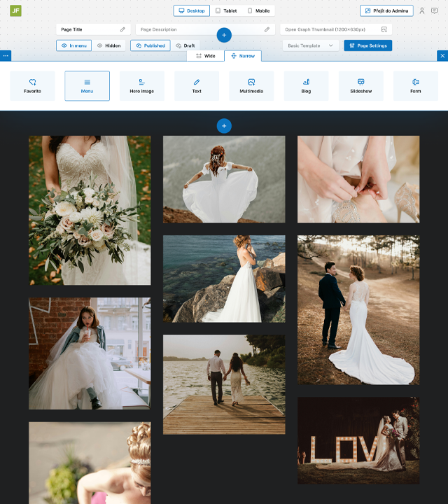The height and width of the screenshot is (504, 448).
Task: Choose the Form block type
Action: [x=415, y=85]
